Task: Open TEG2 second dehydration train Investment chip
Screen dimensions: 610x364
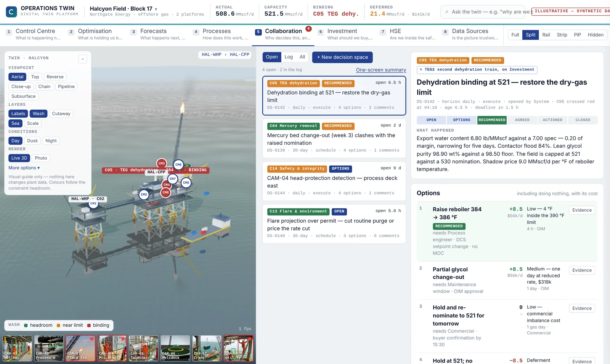Action: pyautogui.click(x=477, y=70)
